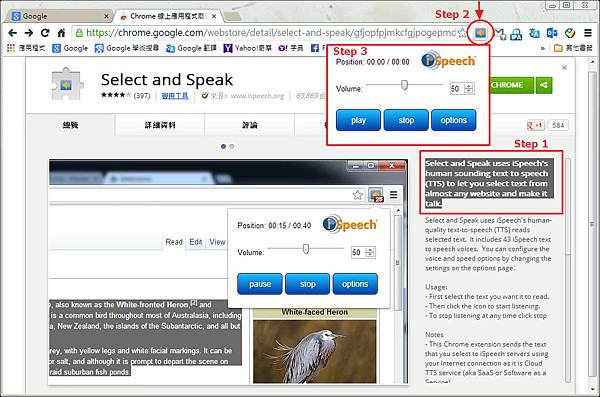This screenshot has width=600, height=397.
Task: Close the Google browser tab
Action: point(106,16)
